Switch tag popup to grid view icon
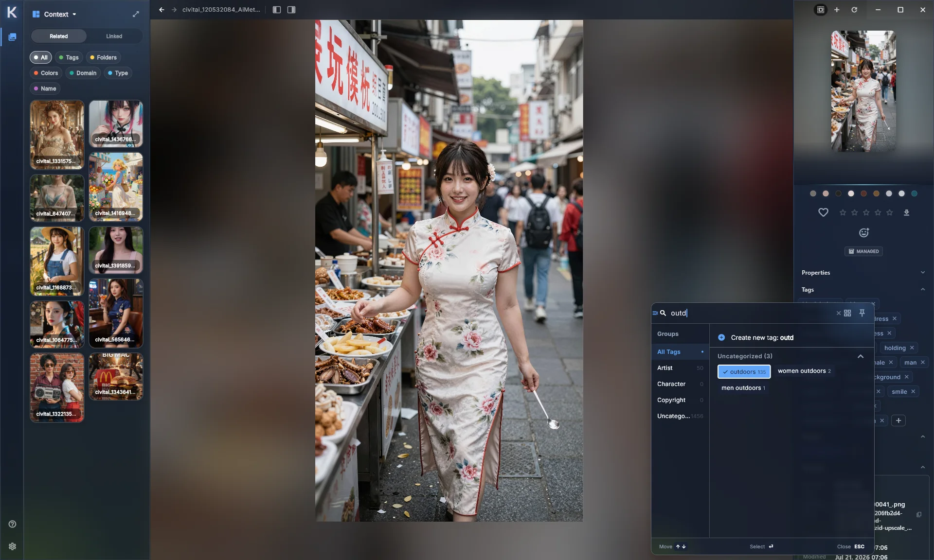Image resolution: width=934 pixels, height=560 pixels. (x=847, y=313)
